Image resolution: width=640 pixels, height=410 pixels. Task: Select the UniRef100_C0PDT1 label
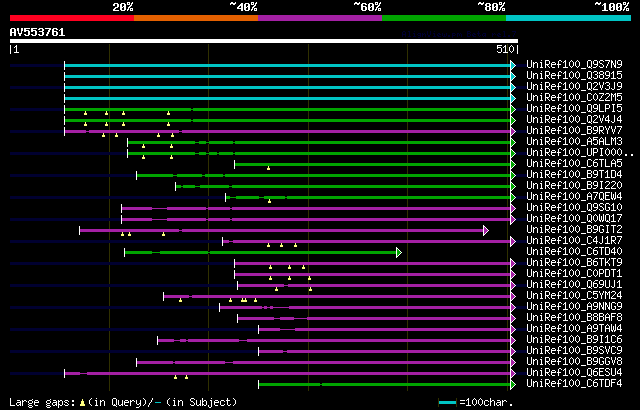point(574,274)
